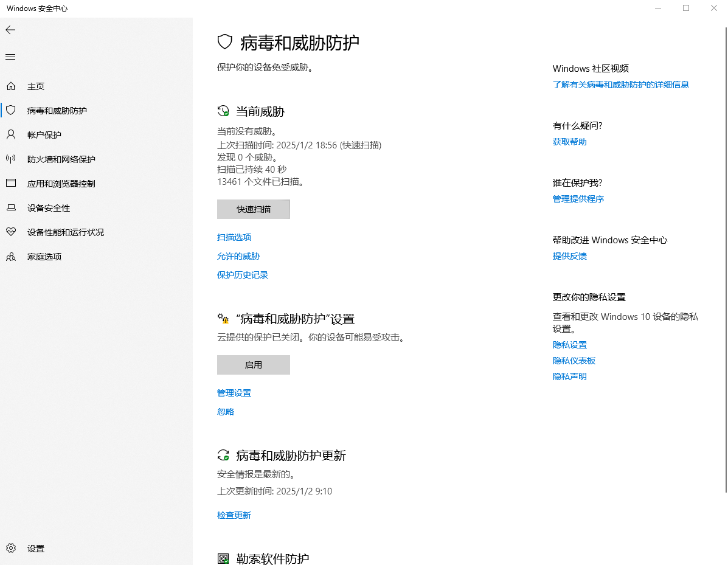This screenshot has width=728, height=565.
Task: Click the text 13461 个文件已扫描。
Action: (262, 181)
